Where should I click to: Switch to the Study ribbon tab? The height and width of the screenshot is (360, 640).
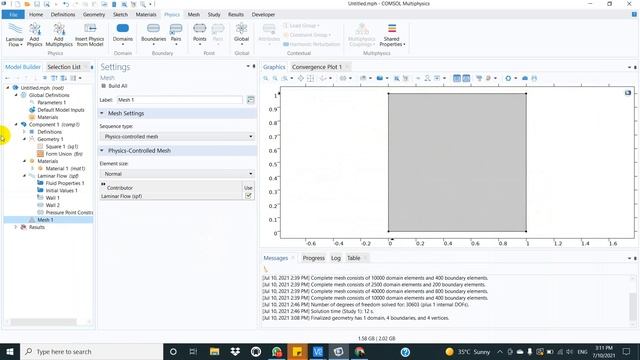tap(214, 14)
